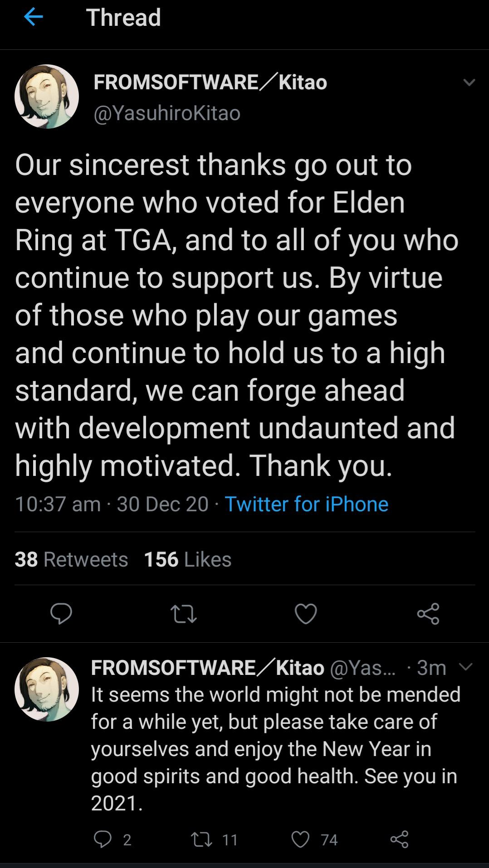Open chevron menu on the 3m reply
Image resolution: width=489 pixels, height=868 pixels.
tap(466, 666)
